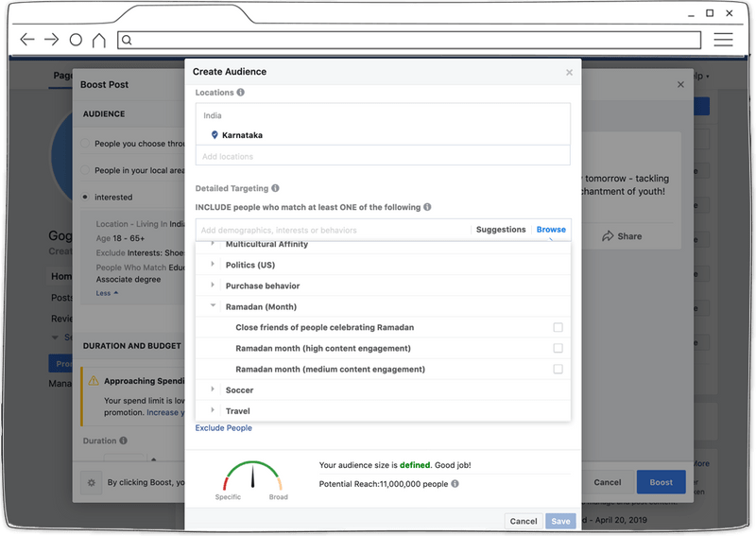Click the Potential Reach info icon
This screenshot has height=536, width=756.
(455, 483)
